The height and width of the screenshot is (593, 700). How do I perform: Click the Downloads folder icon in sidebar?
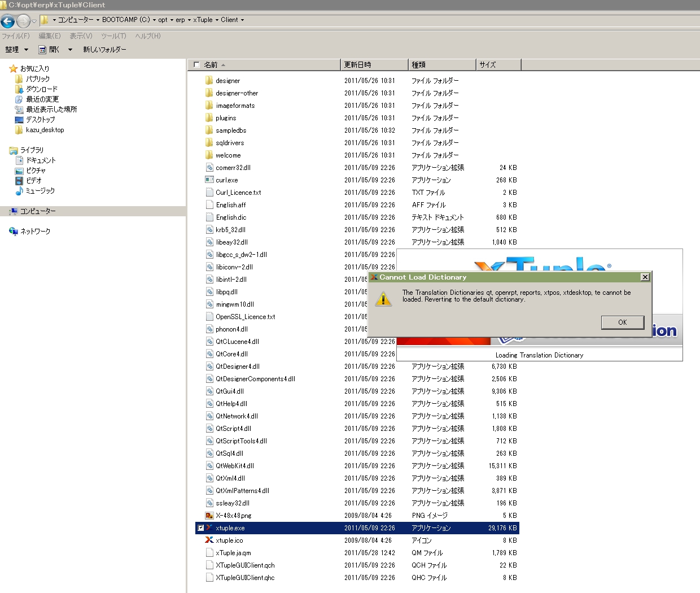[x=19, y=89]
